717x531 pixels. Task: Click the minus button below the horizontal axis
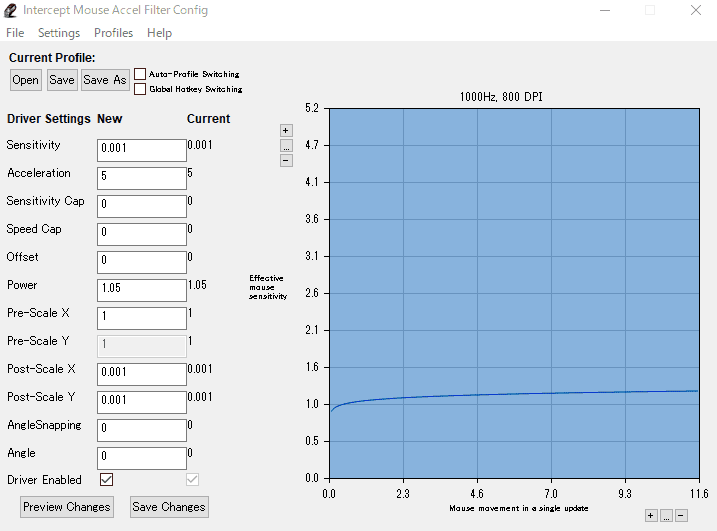coord(681,515)
